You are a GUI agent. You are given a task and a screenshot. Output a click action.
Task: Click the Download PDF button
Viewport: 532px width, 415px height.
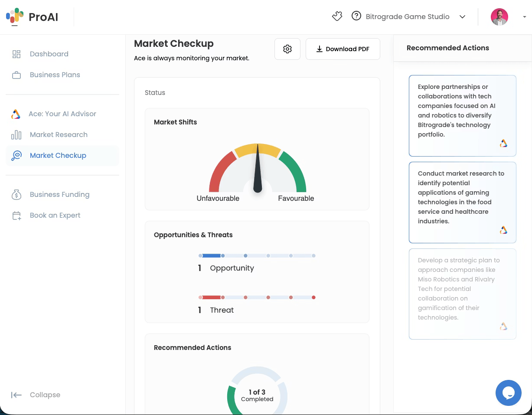pyautogui.click(x=343, y=49)
